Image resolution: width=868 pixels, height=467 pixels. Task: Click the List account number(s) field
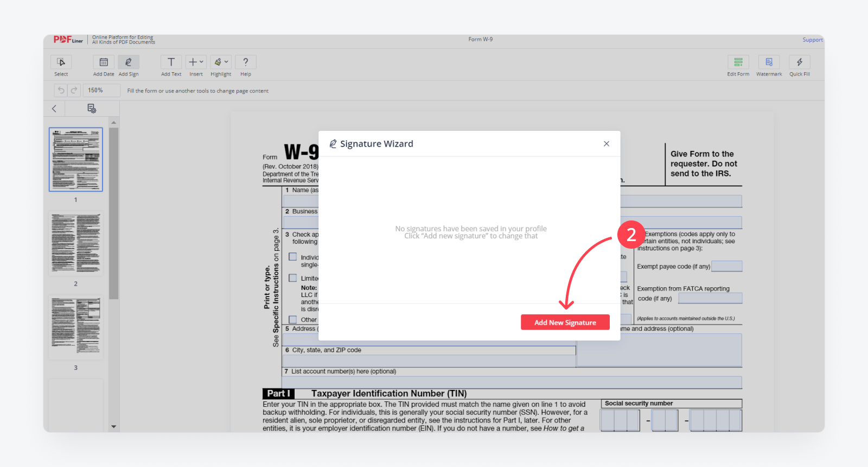513,382
